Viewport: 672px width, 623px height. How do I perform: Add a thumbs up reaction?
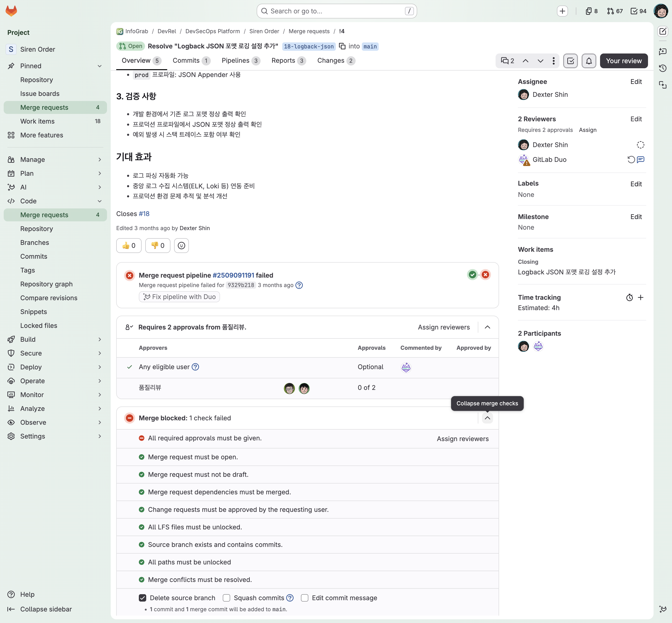[129, 245]
